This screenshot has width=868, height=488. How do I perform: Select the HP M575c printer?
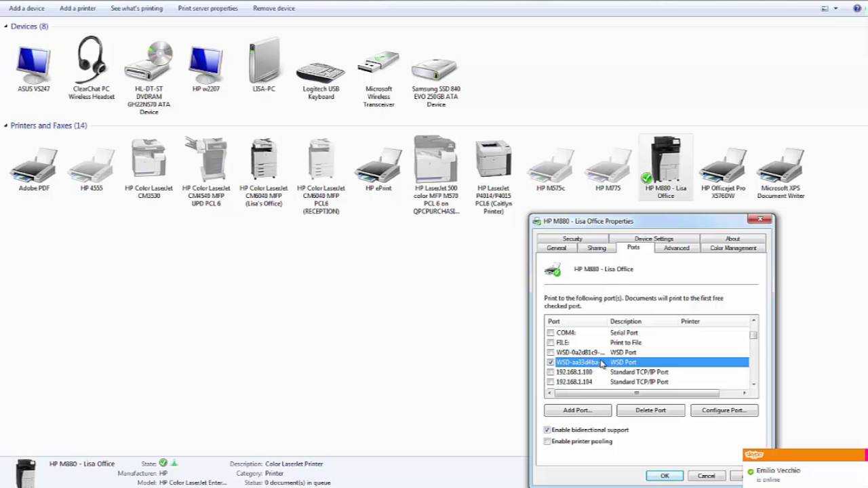[551, 171]
